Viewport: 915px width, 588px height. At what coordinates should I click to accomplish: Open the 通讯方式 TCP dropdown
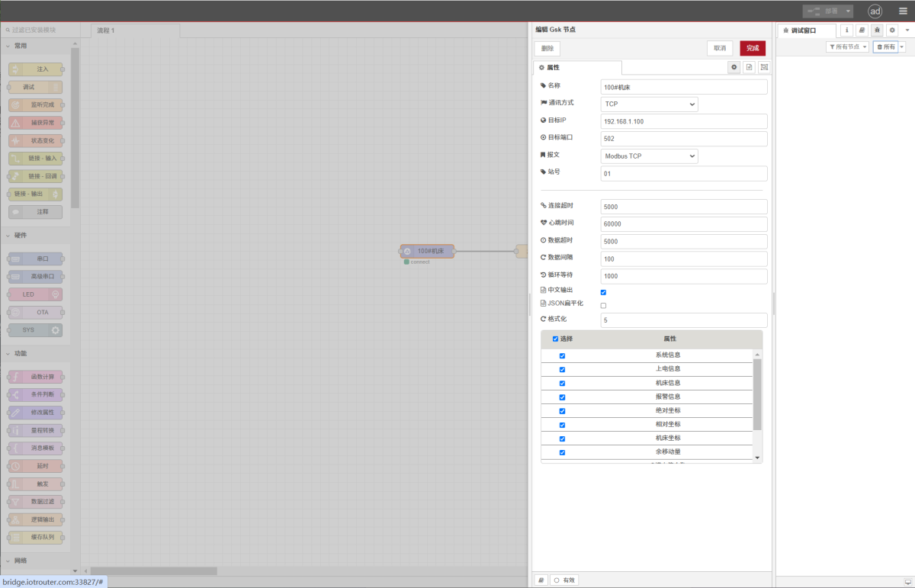(x=648, y=104)
